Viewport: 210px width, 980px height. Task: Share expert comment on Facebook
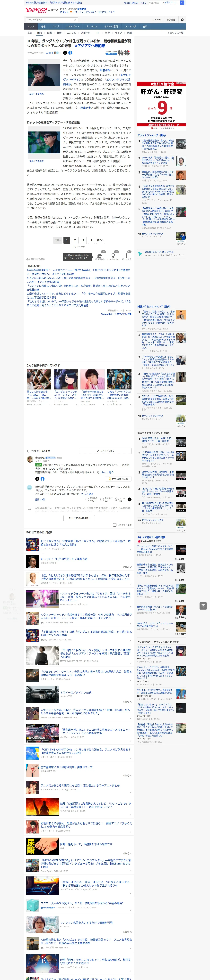point(42,479)
